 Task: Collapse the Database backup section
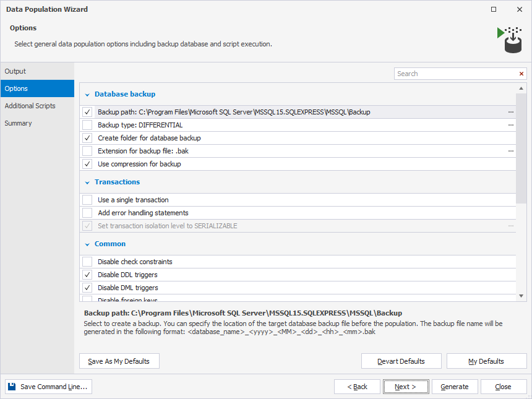pyautogui.click(x=87, y=95)
